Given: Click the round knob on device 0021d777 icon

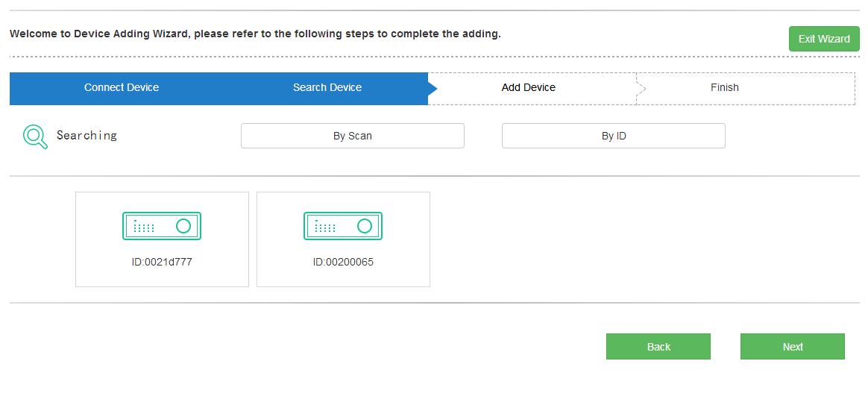Looking at the screenshot, I should (183, 226).
